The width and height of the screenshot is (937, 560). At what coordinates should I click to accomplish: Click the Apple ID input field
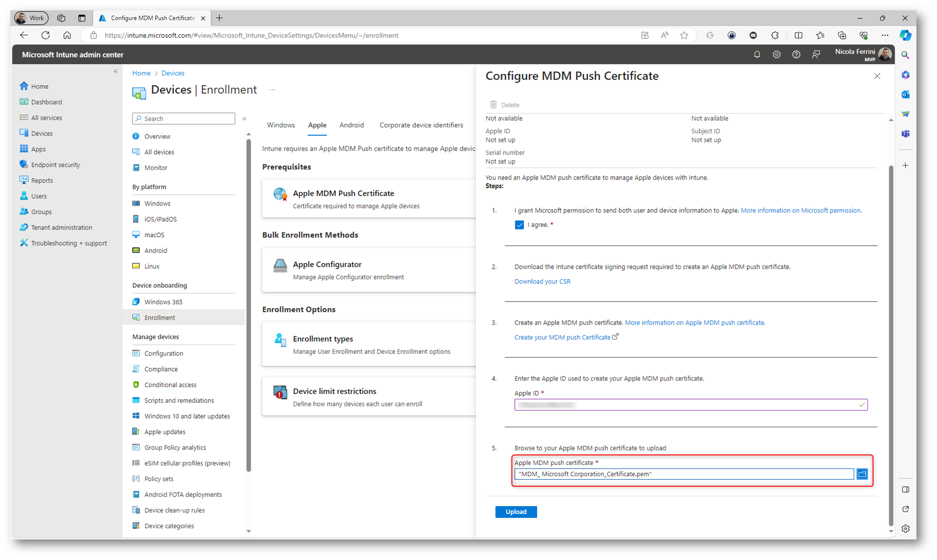(691, 405)
